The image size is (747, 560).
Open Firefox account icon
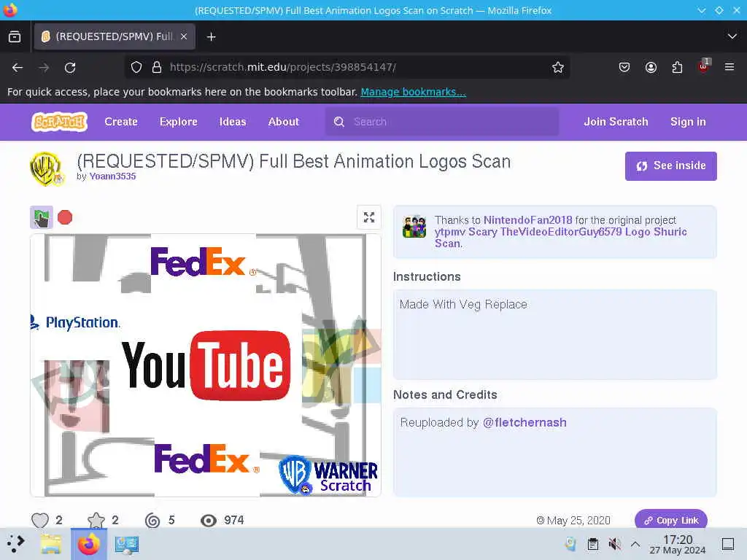coord(651,67)
